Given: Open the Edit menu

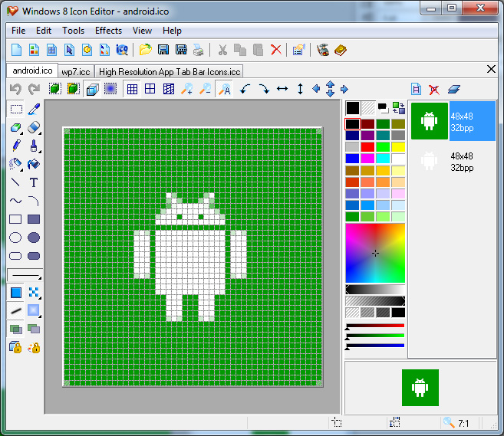Looking at the screenshot, I should [x=44, y=31].
